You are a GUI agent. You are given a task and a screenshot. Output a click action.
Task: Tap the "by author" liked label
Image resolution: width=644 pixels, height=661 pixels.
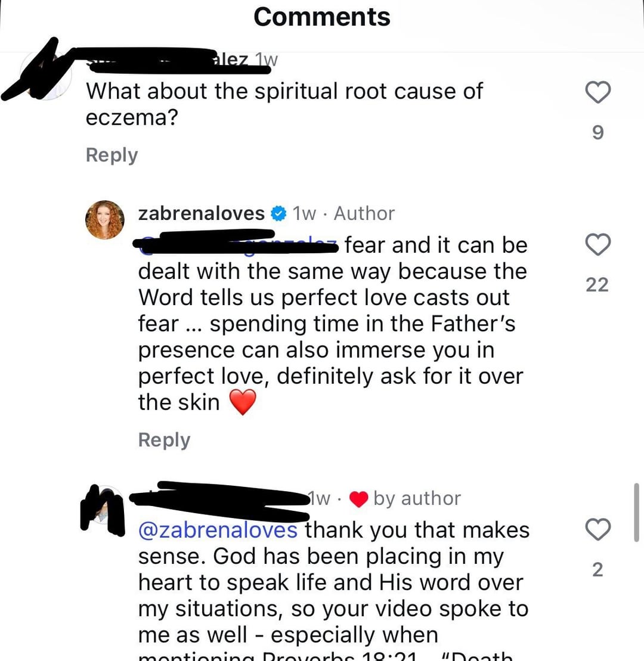[417, 499]
